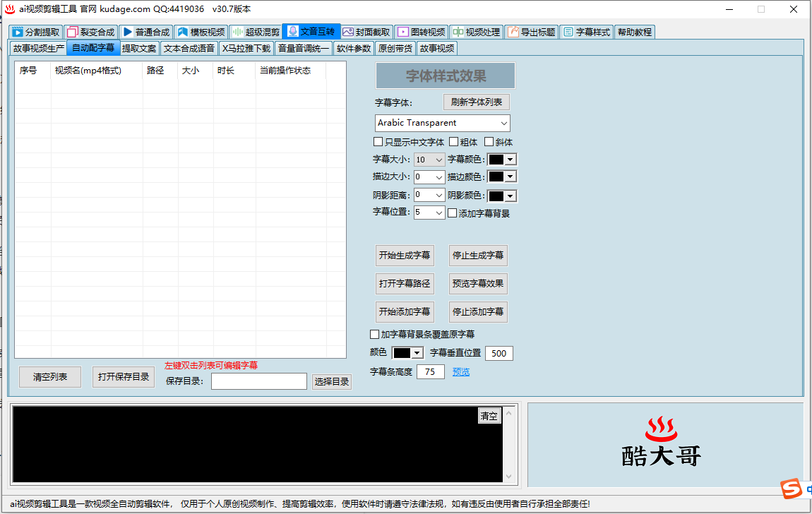Expand the 字幕位置 dropdown
This screenshot has height=514, width=812.
[439, 213]
